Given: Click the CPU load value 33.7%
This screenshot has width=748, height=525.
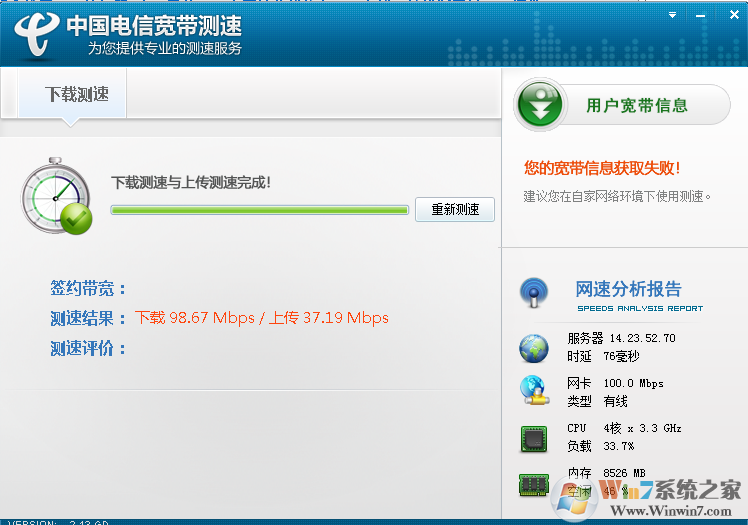Looking at the screenshot, I should click(619, 446).
